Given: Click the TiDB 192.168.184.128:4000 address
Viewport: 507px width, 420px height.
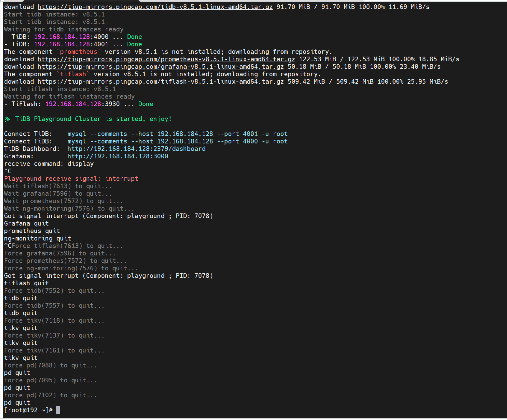Looking at the screenshot, I should click(71, 37).
